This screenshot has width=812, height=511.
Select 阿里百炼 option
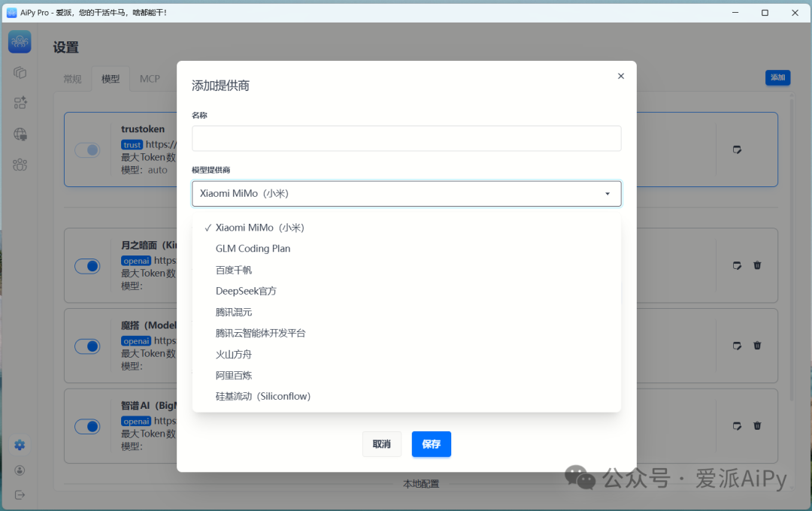(407, 375)
